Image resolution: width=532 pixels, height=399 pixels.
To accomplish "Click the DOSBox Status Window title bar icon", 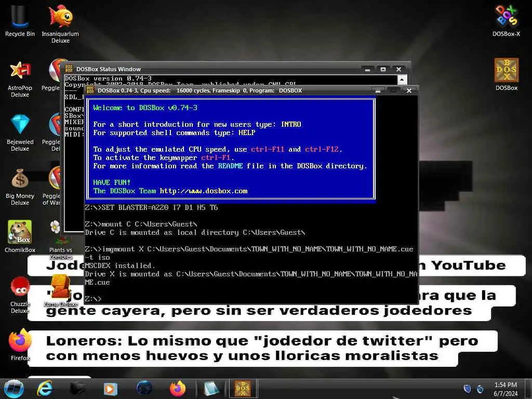I will (69, 69).
